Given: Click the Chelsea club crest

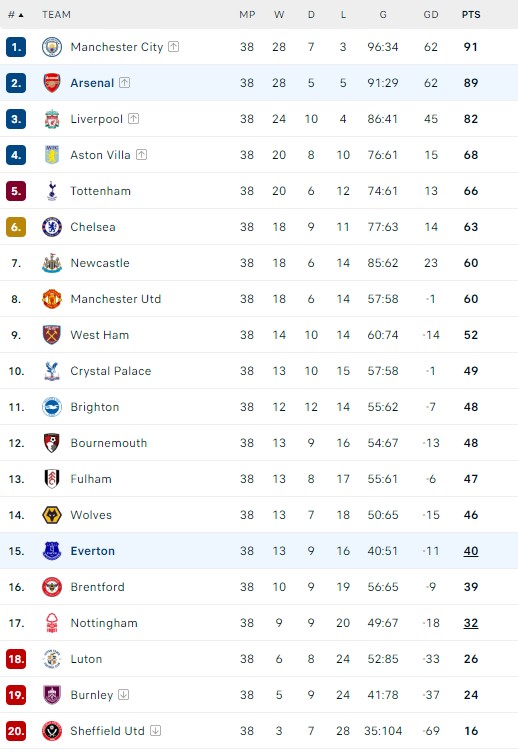Looking at the screenshot, I should pyautogui.click(x=52, y=227).
